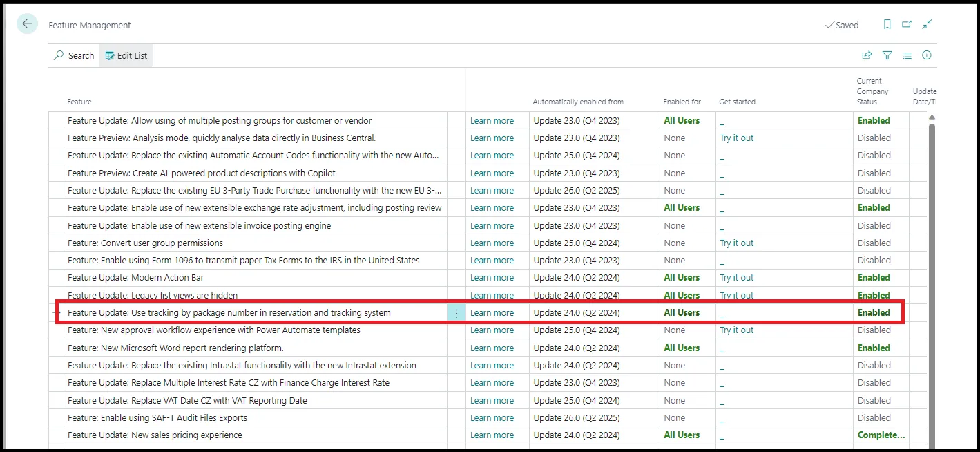The width and height of the screenshot is (980, 452).
Task: Select the Form 1096 Tax Forms feature row
Action: pyautogui.click(x=244, y=261)
